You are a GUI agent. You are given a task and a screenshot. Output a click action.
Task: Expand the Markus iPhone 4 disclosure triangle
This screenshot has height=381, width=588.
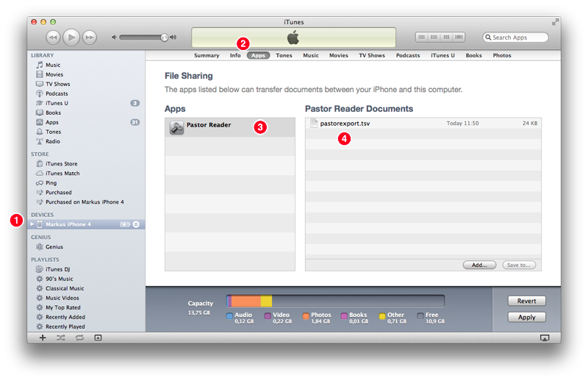click(x=32, y=224)
